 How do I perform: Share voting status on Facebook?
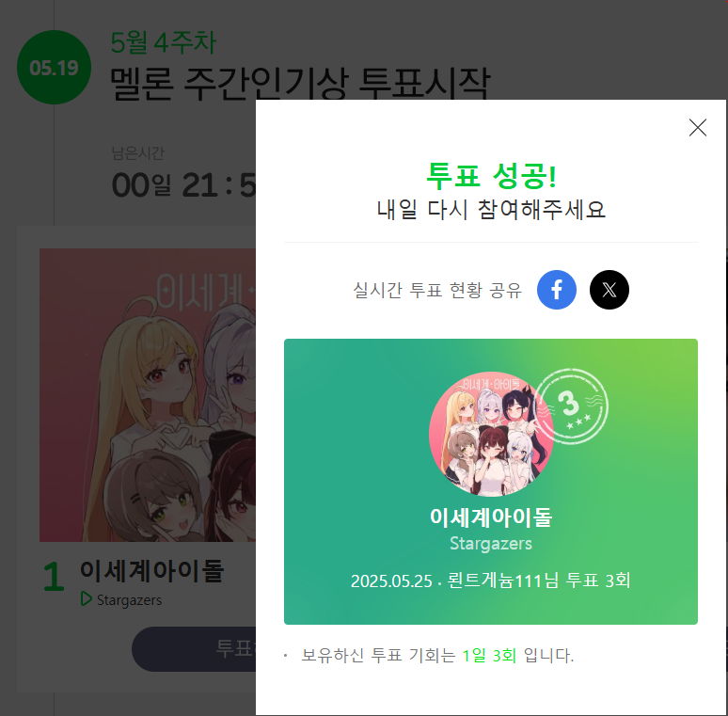click(x=556, y=290)
